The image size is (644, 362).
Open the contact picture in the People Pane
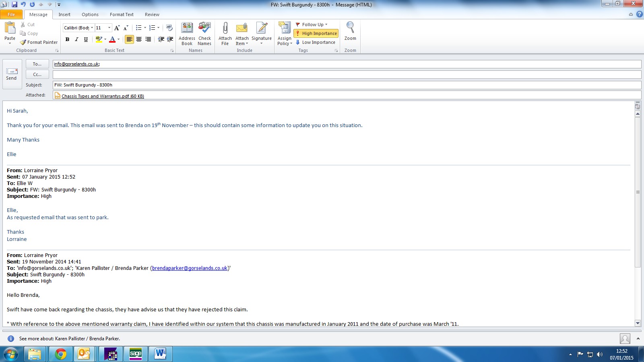click(x=625, y=339)
